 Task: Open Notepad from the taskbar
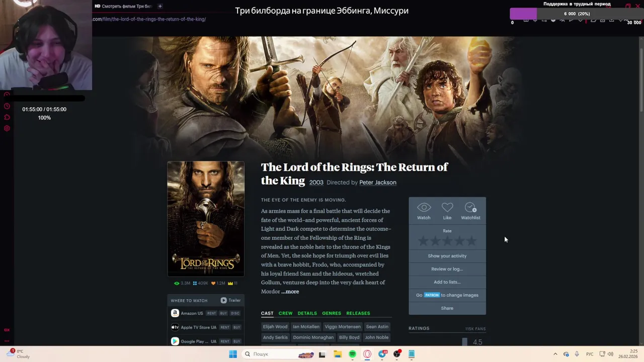412,354
